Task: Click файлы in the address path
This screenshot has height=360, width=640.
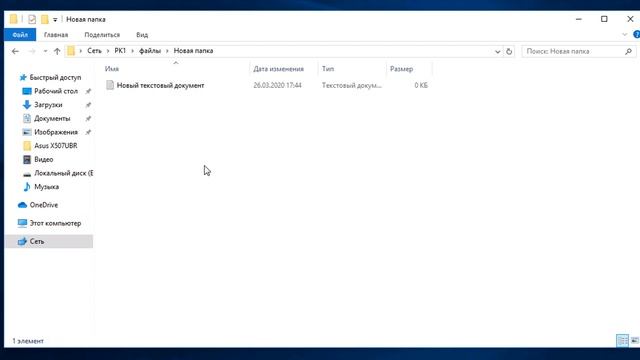Action: pos(150,51)
